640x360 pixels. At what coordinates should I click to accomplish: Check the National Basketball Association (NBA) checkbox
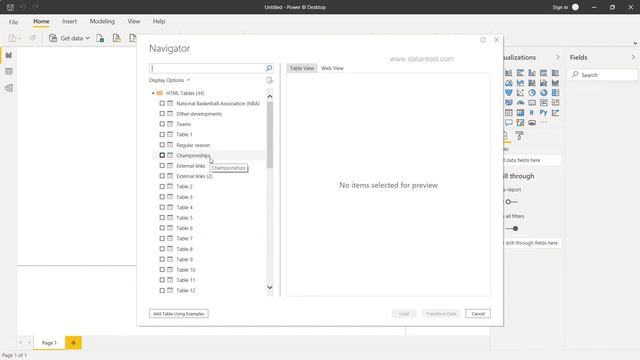[x=162, y=103]
